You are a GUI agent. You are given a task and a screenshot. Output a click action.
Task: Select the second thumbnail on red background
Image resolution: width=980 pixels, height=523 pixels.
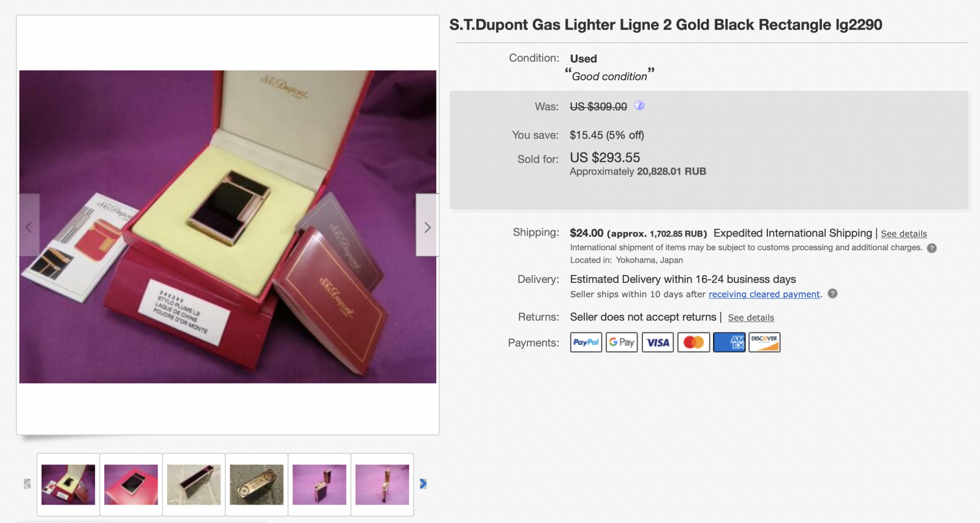pos(131,484)
